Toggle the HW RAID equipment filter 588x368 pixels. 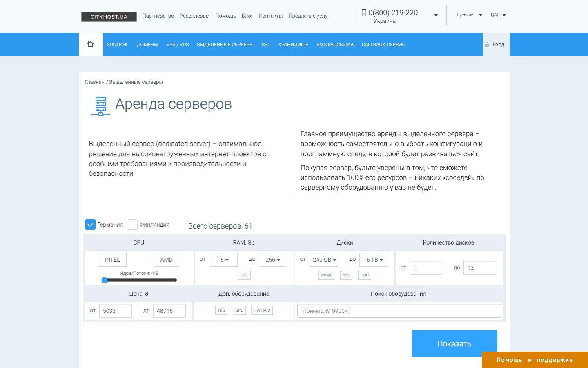pyautogui.click(x=262, y=310)
